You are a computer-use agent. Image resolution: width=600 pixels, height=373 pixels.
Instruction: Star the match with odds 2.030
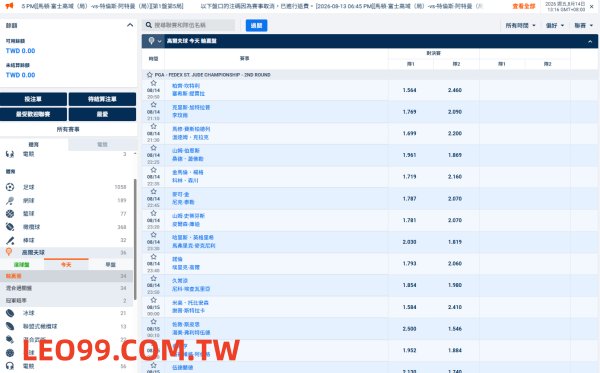pyautogui.click(x=153, y=235)
